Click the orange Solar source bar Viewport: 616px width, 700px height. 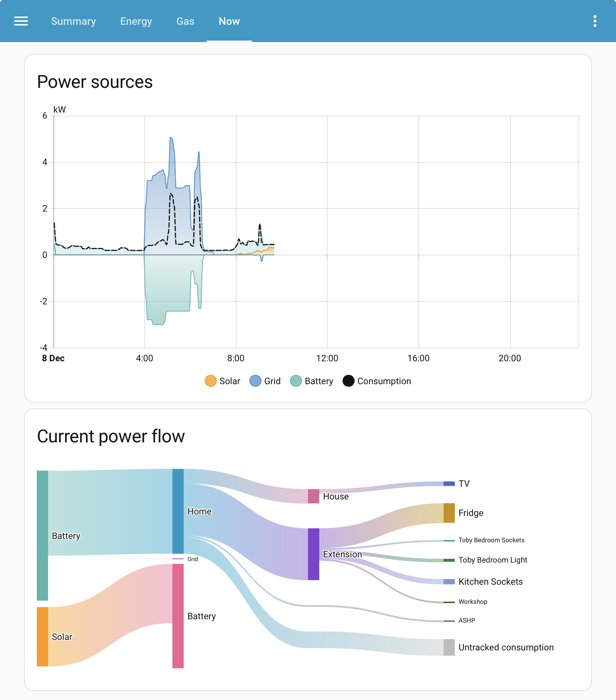click(42, 637)
